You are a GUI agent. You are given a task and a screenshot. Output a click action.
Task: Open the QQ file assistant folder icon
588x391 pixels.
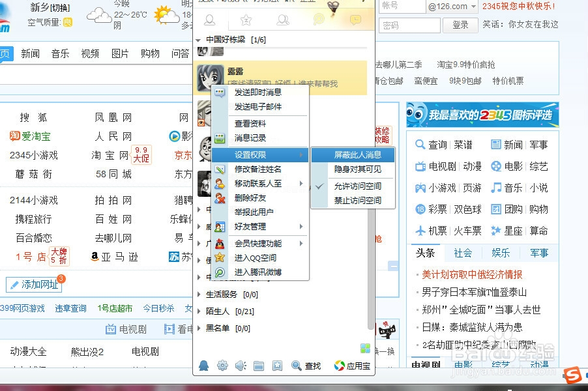259,366
